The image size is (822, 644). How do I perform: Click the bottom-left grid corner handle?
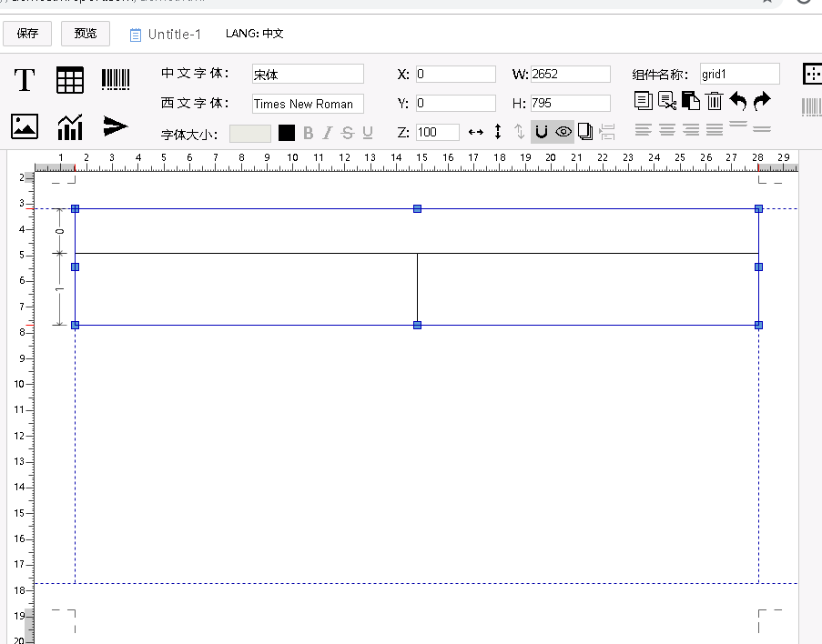75,326
